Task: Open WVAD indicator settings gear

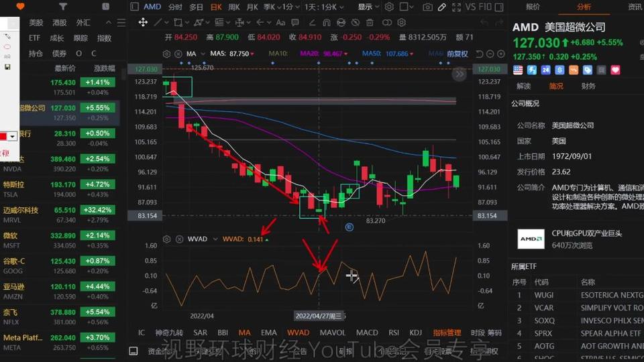Action: (166, 239)
